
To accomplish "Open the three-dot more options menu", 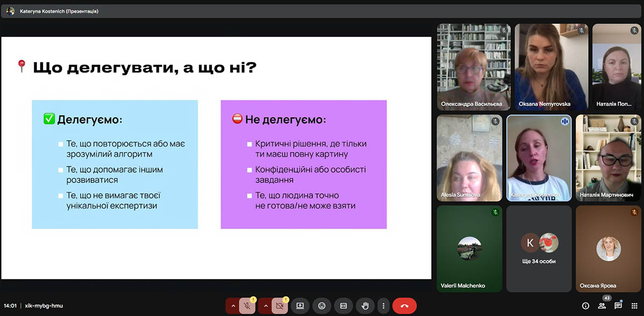I will click(383, 306).
